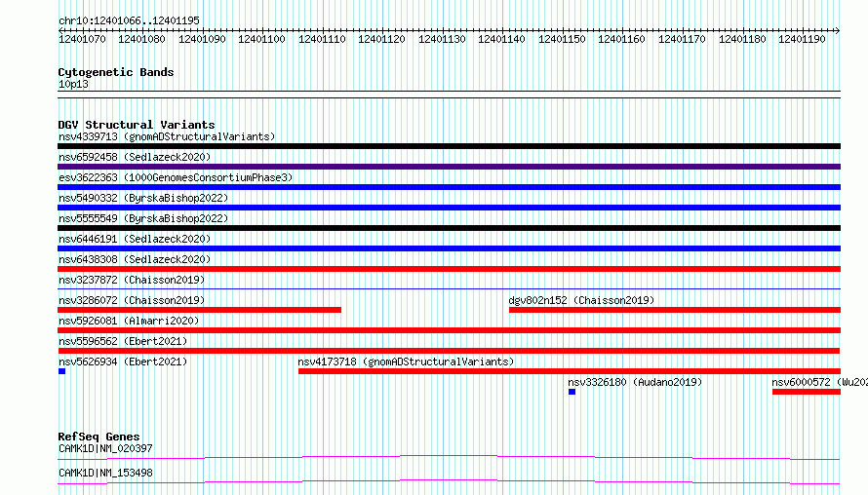Open the DGV Structural Variants track heading
This screenshot has width=868, height=495.
(137, 125)
